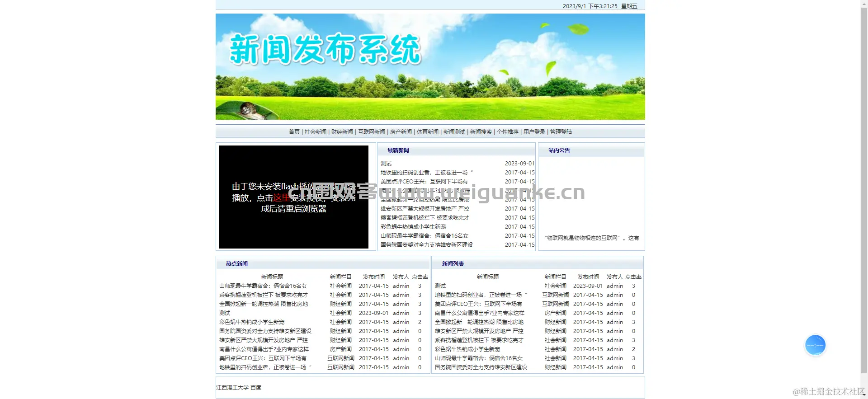The width and height of the screenshot is (868, 399).
Task: Open 雄安新区严禁大规模开发房地产 in 热点新闻
Action: coord(264,340)
